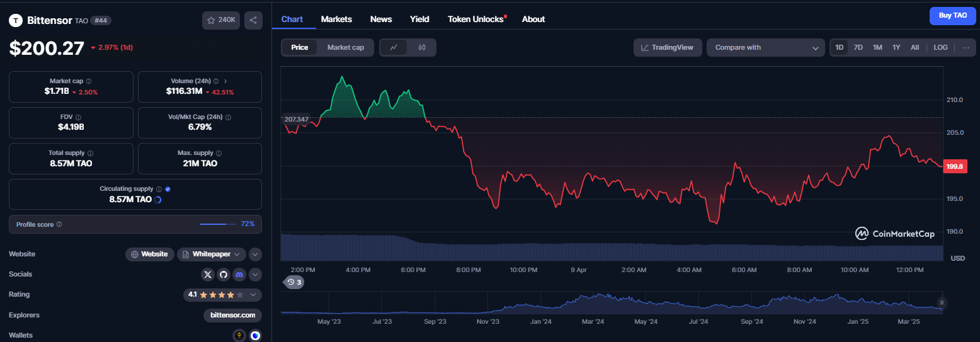Image resolution: width=980 pixels, height=342 pixels.
Task: Open the Discord social icon
Action: (239, 275)
